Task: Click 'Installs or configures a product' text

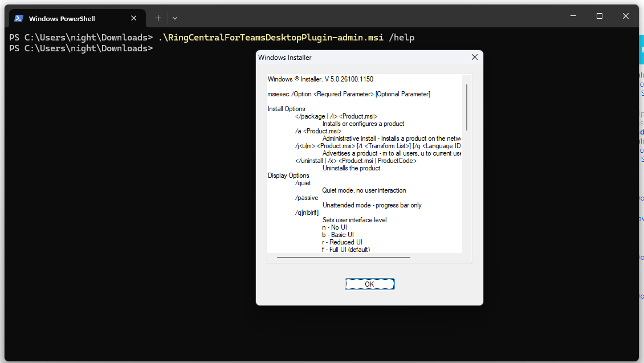Action: 363,124
